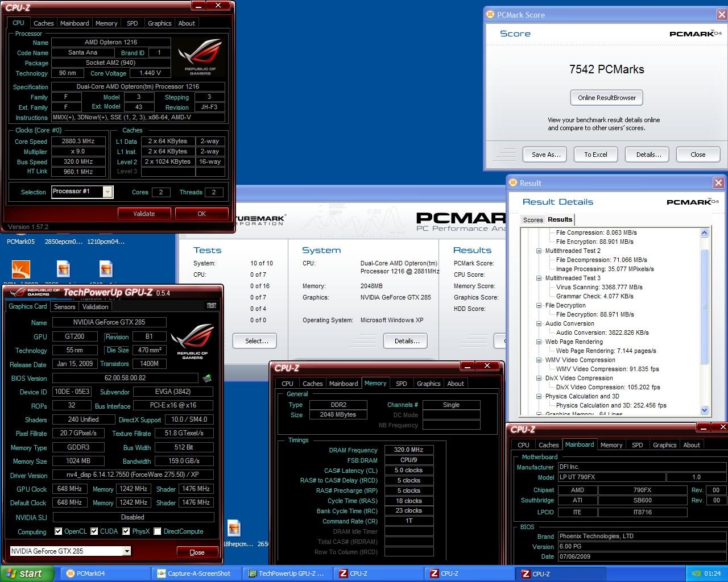Select 'Image Processing: 35.077 MPixels/s' row

(x=605, y=269)
